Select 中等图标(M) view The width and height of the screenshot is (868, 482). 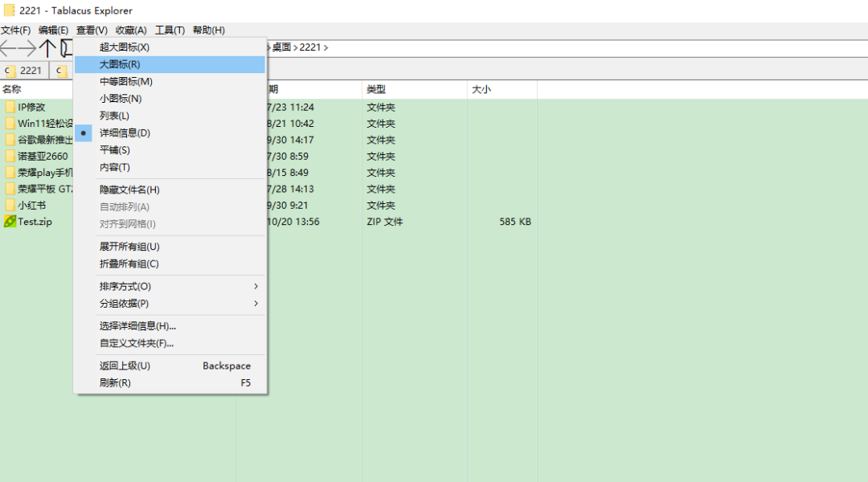coord(170,81)
